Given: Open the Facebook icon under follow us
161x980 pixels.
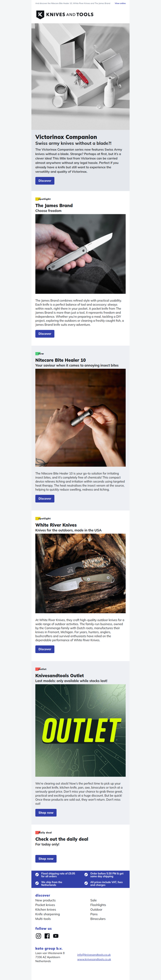Looking at the screenshot, I should (47, 936).
